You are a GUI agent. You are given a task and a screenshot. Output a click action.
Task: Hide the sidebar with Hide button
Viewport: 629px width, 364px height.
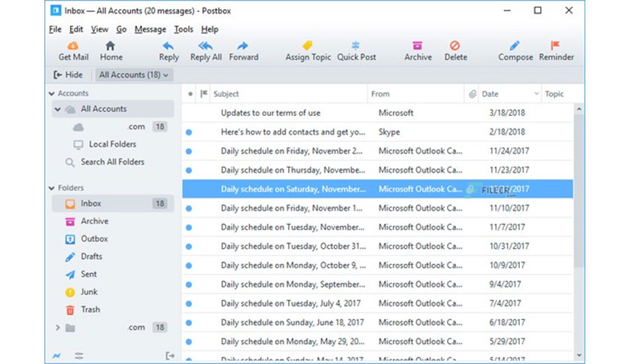click(x=68, y=75)
